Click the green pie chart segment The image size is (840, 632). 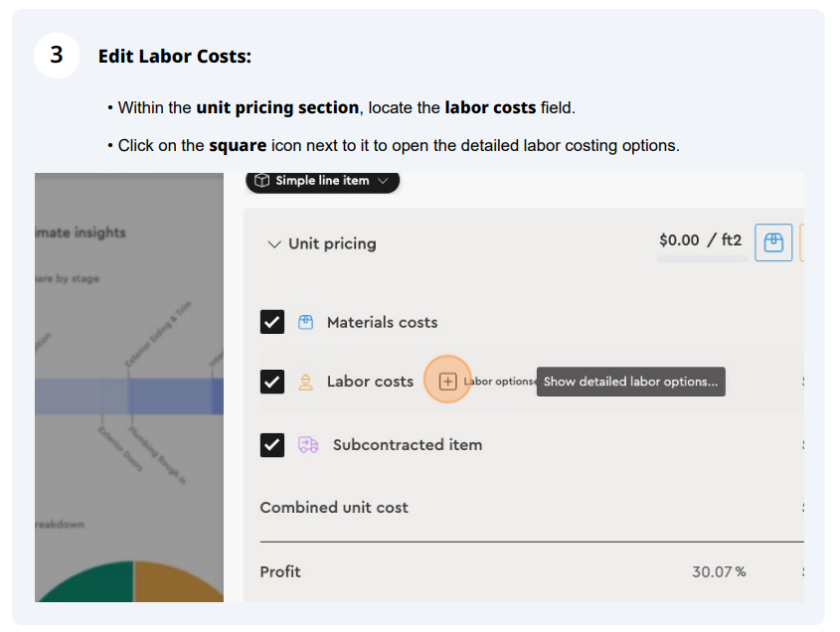(x=91, y=583)
